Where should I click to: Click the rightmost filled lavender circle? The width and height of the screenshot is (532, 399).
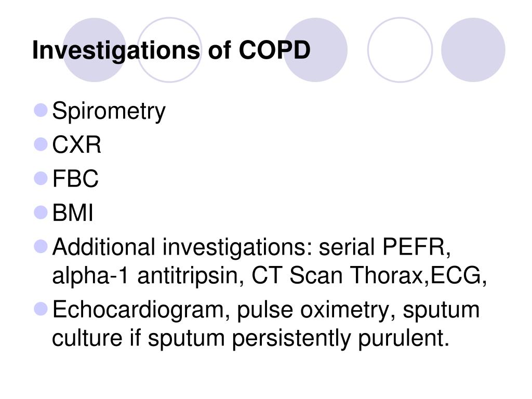tap(473, 50)
